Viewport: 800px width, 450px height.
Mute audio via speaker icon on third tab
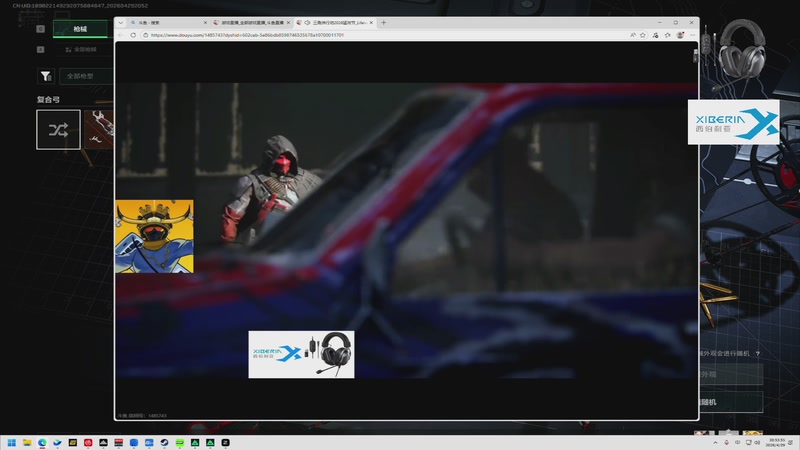point(308,23)
